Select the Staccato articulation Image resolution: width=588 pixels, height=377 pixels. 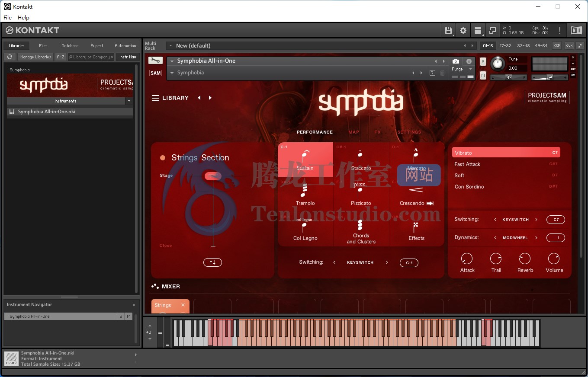pos(361,160)
